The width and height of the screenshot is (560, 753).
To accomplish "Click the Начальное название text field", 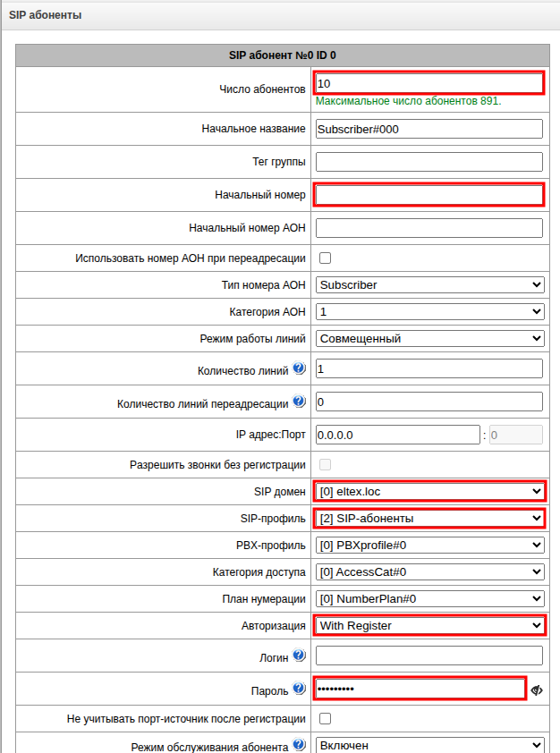I will click(429, 129).
